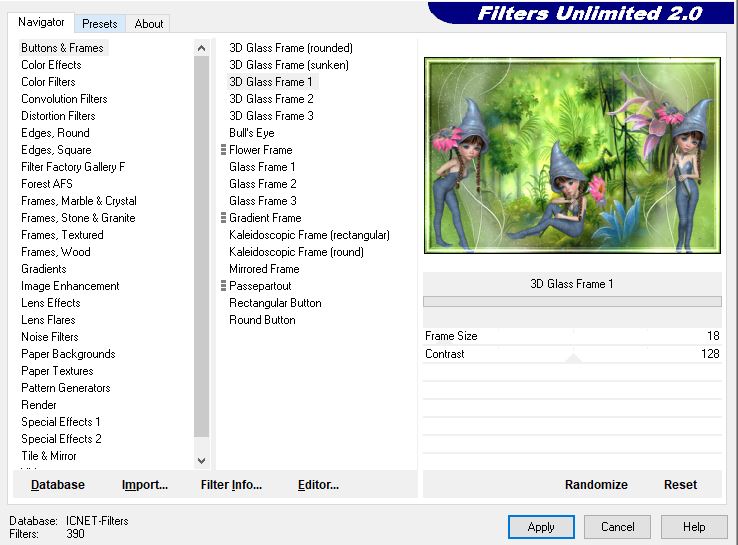Select Frames, Stone & Granite
This screenshot has height=545, width=738.
[78, 217]
